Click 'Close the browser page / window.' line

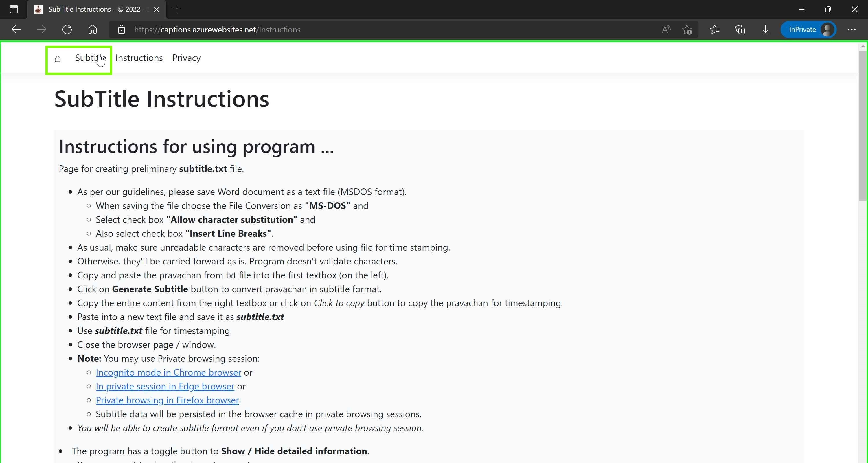[147, 345]
